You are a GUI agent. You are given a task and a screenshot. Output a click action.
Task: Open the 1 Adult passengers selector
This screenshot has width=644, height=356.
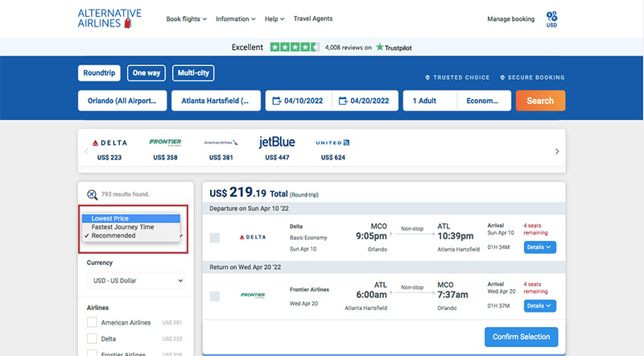[x=430, y=101]
